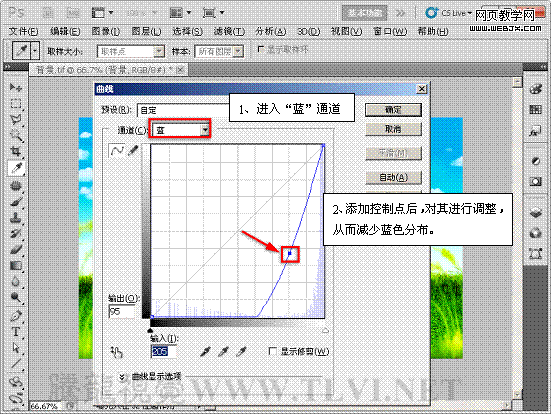Open the Layers panel icon
The height and width of the screenshot is (414, 551).
coord(536,212)
